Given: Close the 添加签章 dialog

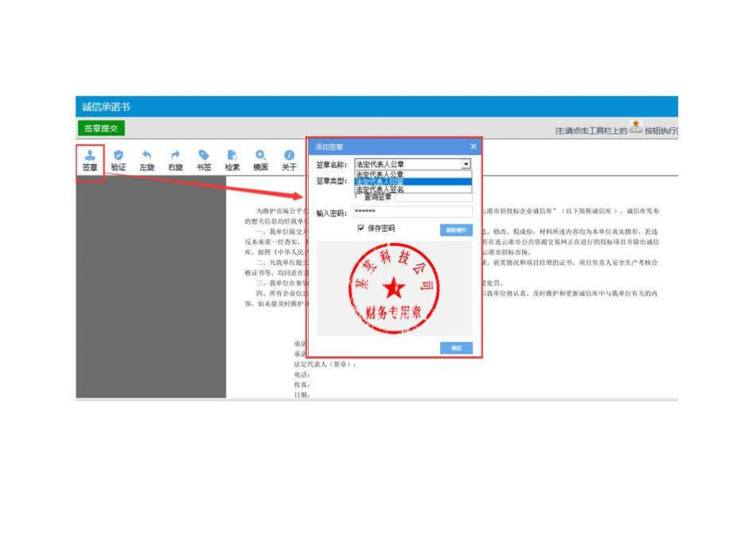Looking at the screenshot, I should [473, 146].
